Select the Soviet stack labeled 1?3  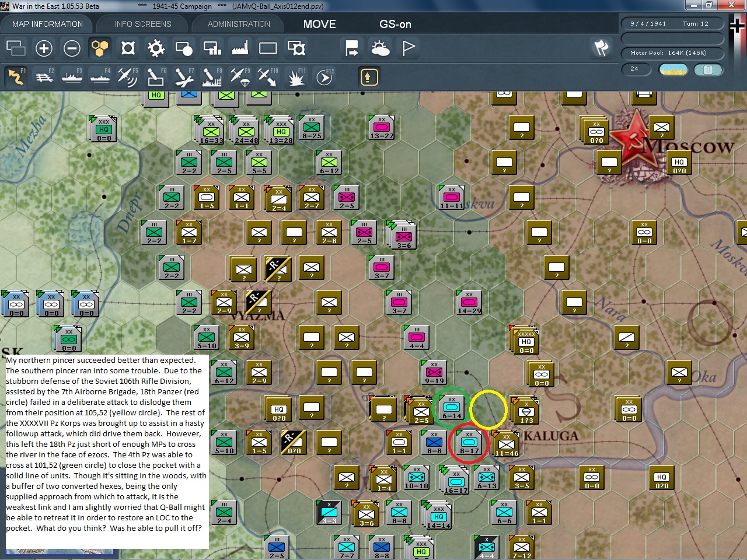point(526,410)
